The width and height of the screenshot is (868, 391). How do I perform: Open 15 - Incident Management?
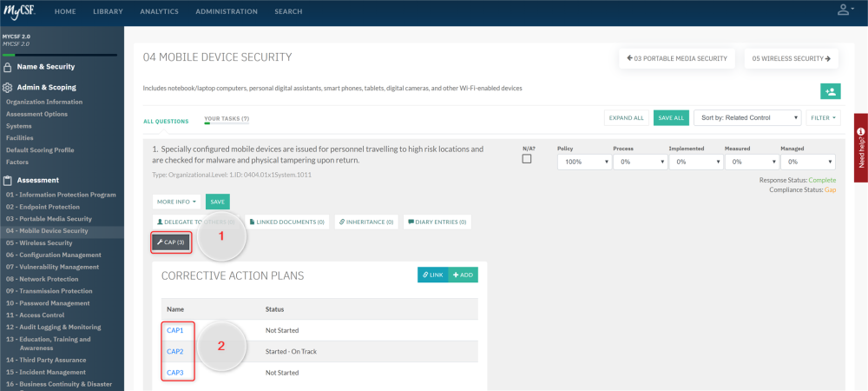click(46, 372)
